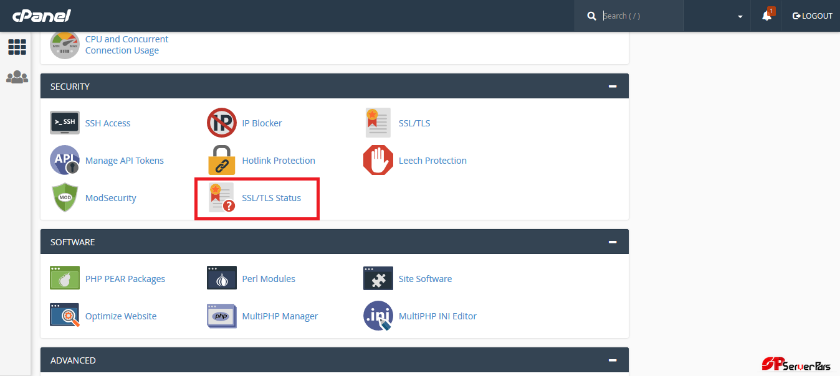Open the SSL/TLS certificate icon
This screenshot has width=840, height=376.
point(378,123)
